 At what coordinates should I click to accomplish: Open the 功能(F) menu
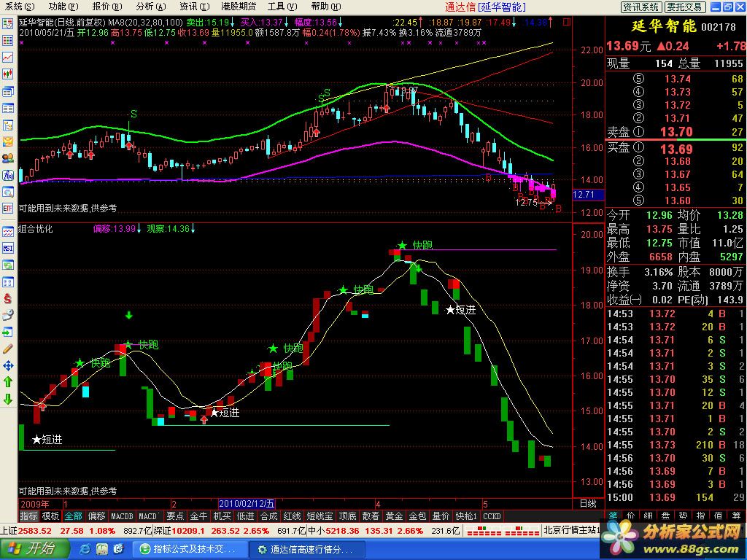point(63,7)
